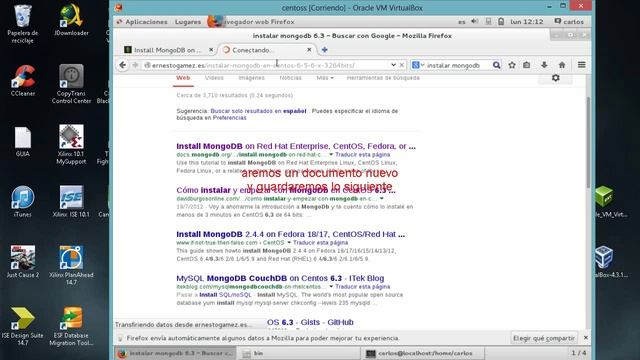The image size is (640, 360).
Task: Open the bookmarks list icon
Action: pos(527,65)
